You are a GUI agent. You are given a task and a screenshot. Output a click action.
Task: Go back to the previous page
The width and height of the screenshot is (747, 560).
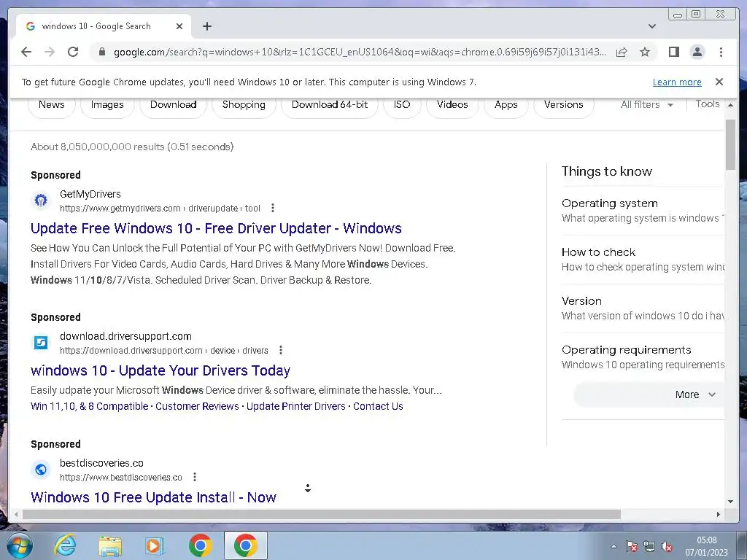(x=26, y=52)
